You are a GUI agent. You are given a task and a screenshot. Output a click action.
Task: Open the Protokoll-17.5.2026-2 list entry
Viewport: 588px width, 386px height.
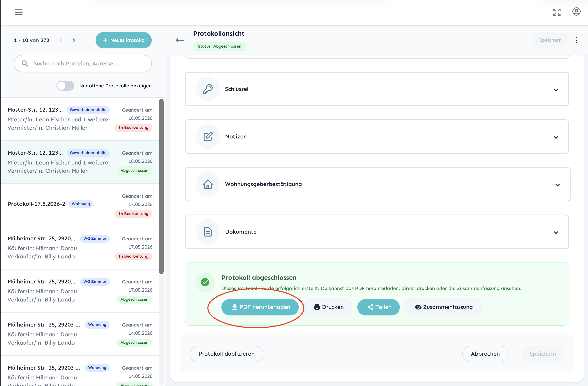coord(80,205)
